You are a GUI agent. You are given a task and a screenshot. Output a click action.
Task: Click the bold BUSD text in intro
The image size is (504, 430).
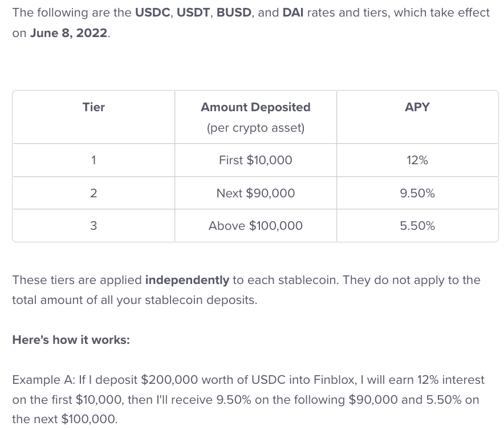234,13
